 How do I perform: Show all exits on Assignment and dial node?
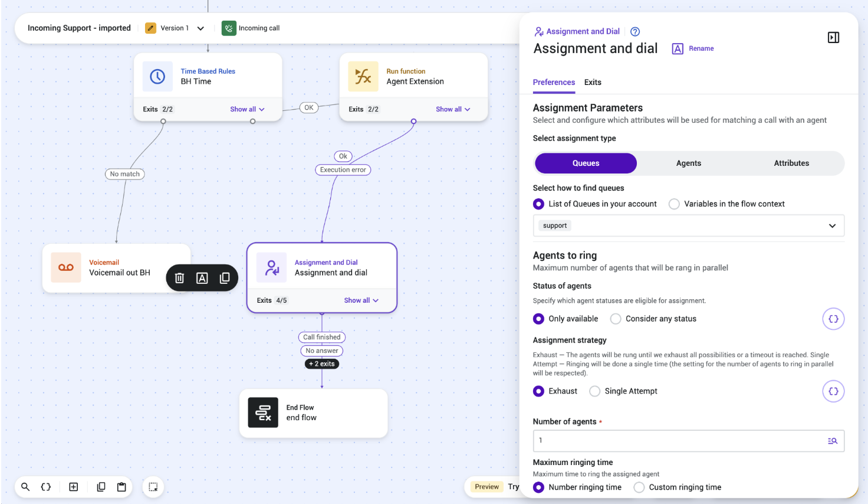click(x=361, y=300)
